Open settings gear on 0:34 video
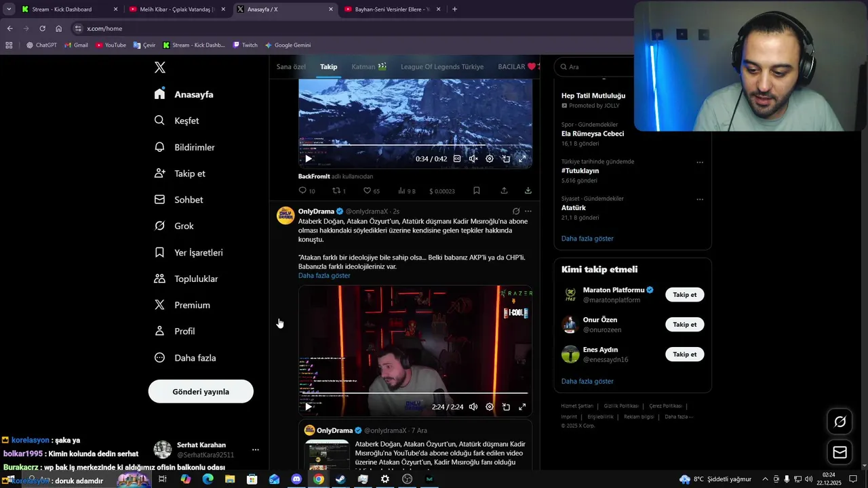 490,159
